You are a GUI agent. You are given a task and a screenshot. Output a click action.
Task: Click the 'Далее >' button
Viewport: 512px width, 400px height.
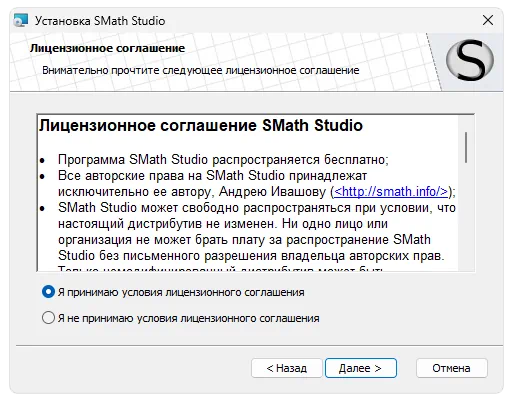[361, 368]
